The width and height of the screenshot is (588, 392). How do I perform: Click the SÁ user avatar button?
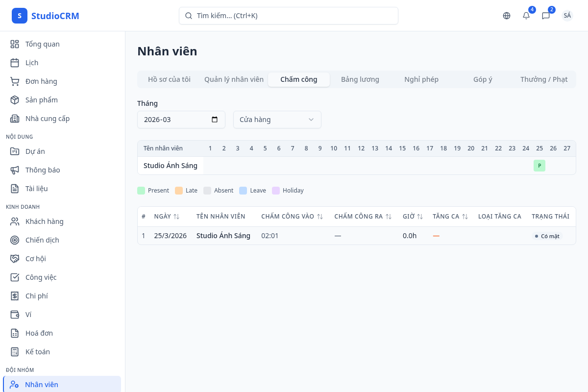pos(567,16)
